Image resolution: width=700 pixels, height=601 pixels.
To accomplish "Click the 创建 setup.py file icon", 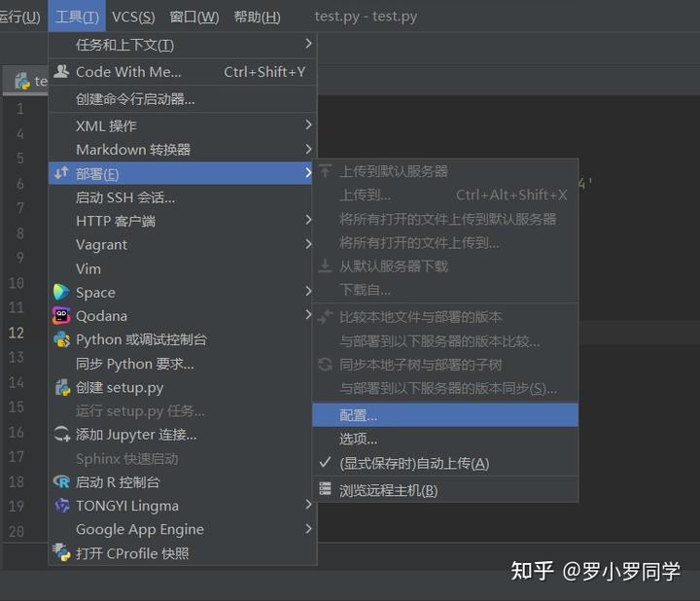I will point(61,387).
